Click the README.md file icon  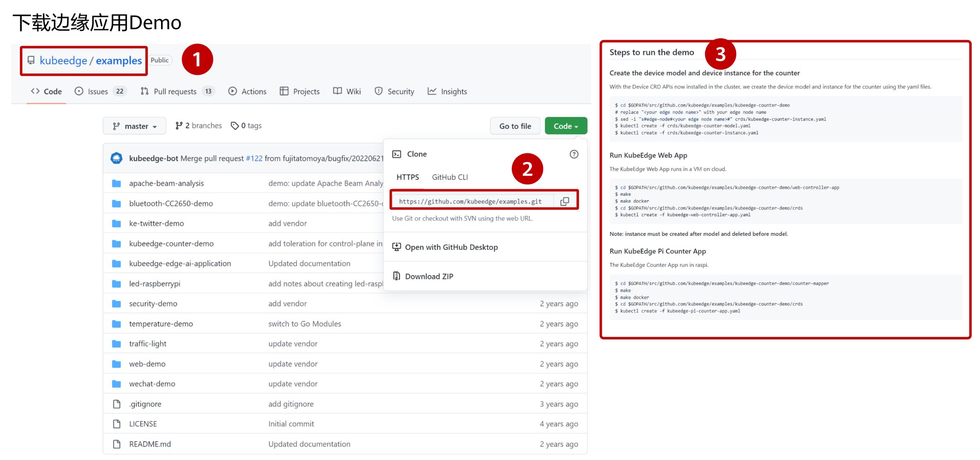click(117, 444)
